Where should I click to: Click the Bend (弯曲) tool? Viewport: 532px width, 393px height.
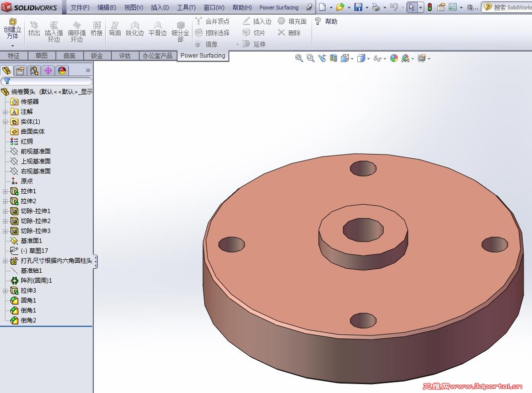point(115,28)
